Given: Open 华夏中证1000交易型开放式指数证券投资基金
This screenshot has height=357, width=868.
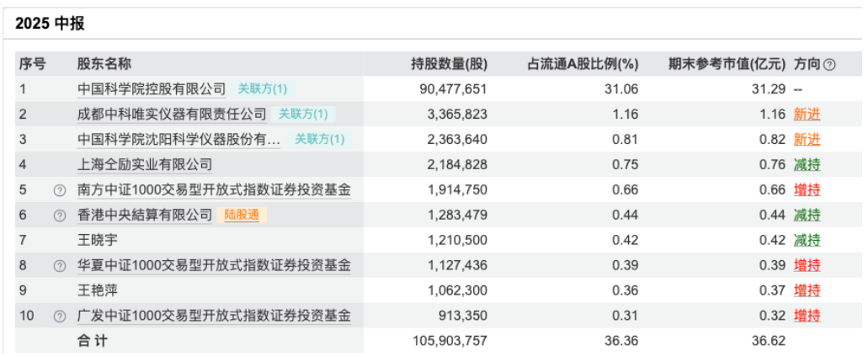Looking at the screenshot, I should point(214,266).
